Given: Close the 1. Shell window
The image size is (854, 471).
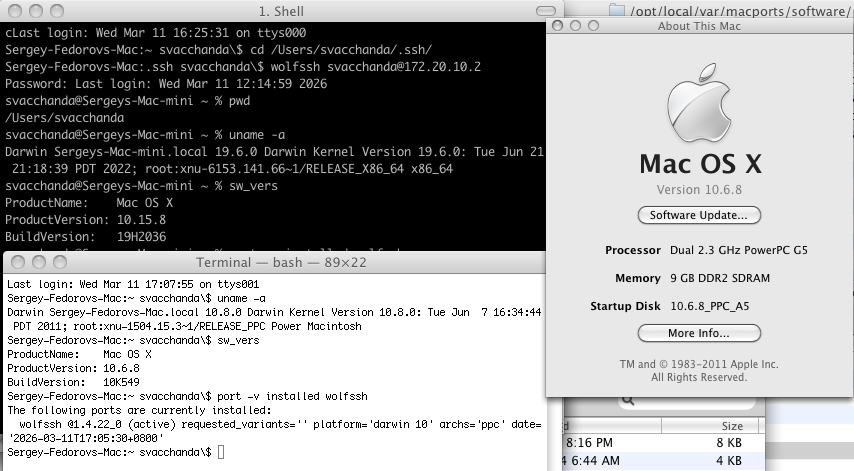Looking at the screenshot, I should pos(15,11).
